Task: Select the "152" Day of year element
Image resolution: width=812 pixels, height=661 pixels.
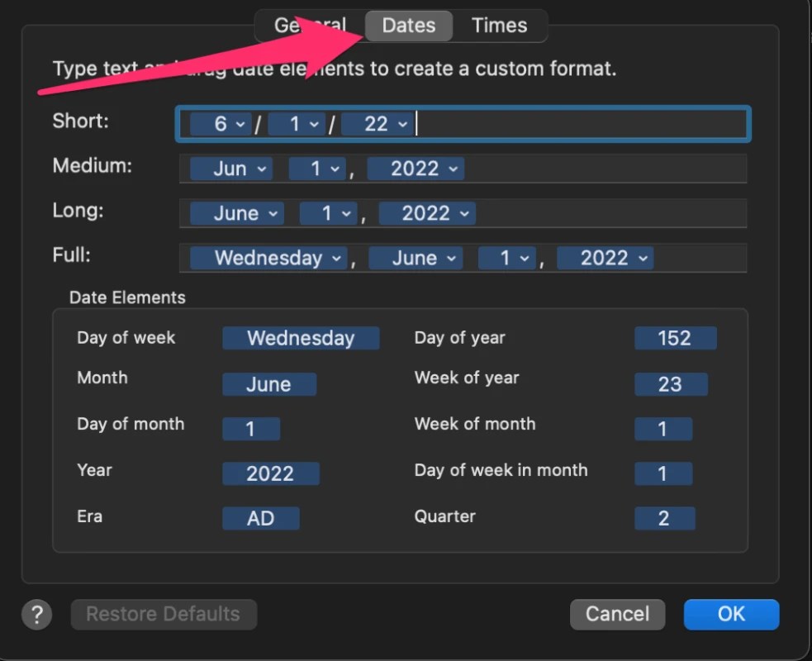Action: click(676, 337)
